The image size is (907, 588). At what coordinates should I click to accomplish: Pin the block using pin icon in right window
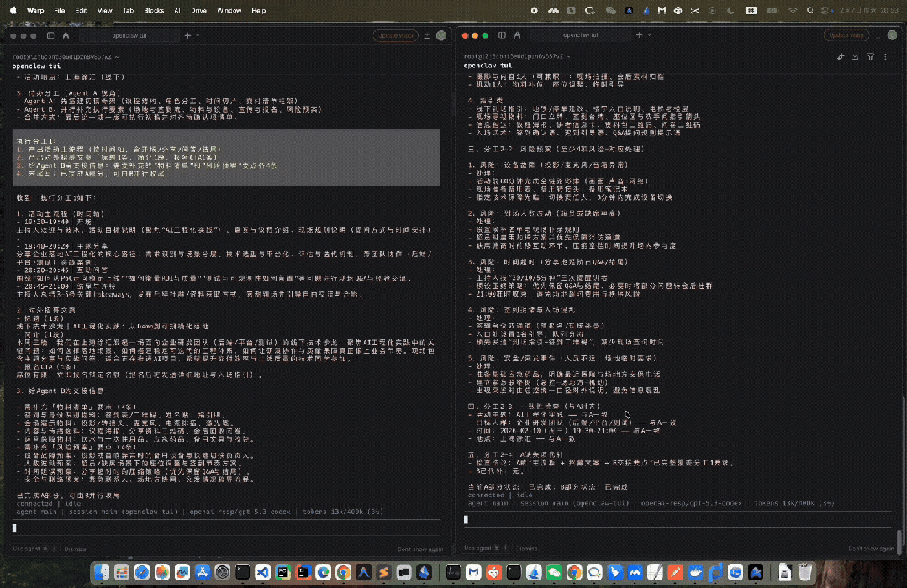point(841,56)
